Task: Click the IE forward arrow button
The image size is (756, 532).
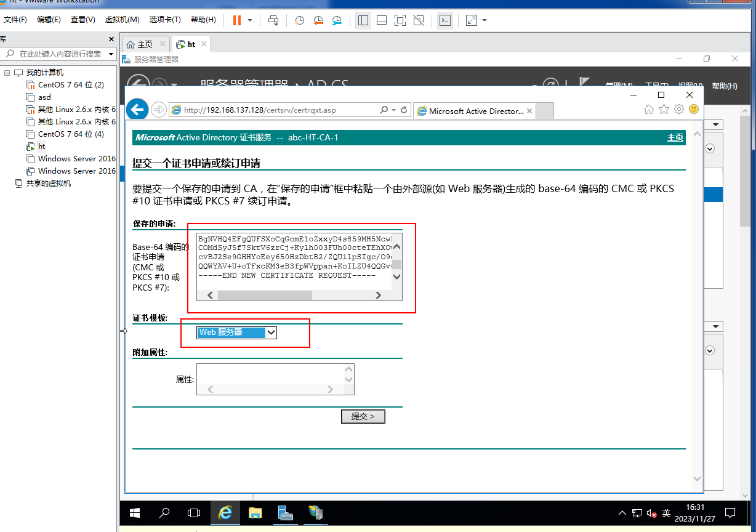Action: tap(159, 110)
